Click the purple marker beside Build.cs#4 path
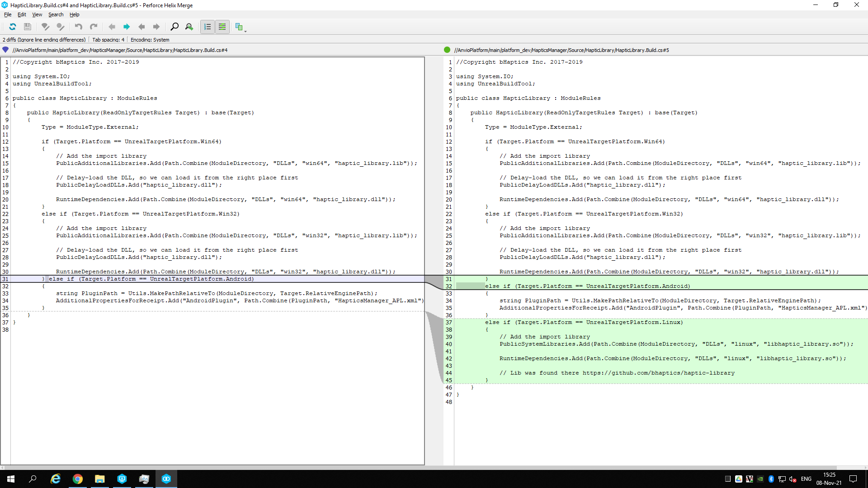868x488 pixels. tap(5, 50)
